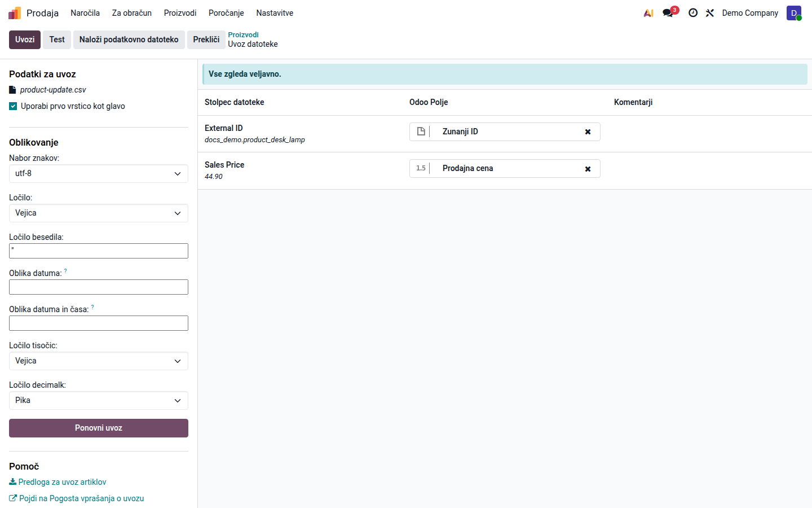Open date format help tooltip
The height and width of the screenshot is (508, 812).
click(x=65, y=271)
